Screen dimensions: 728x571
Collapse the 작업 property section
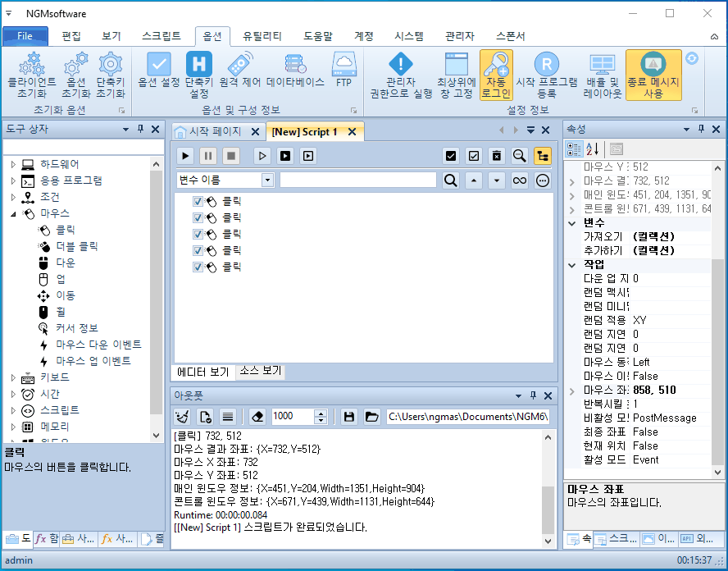tap(572, 265)
